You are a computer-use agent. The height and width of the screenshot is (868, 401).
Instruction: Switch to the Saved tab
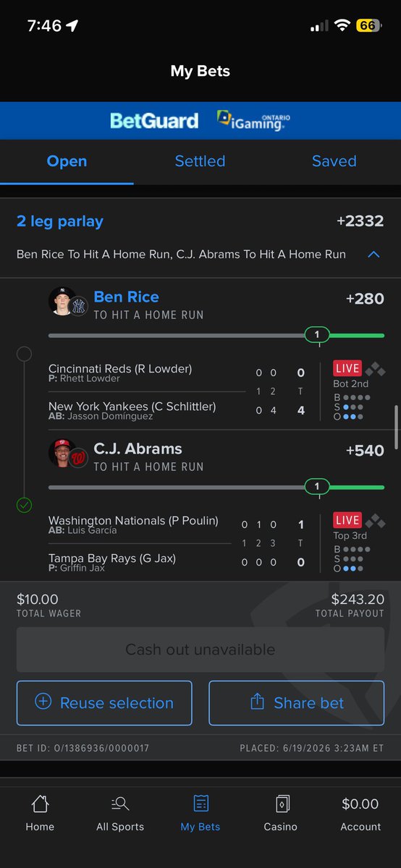(x=334, y=161)
